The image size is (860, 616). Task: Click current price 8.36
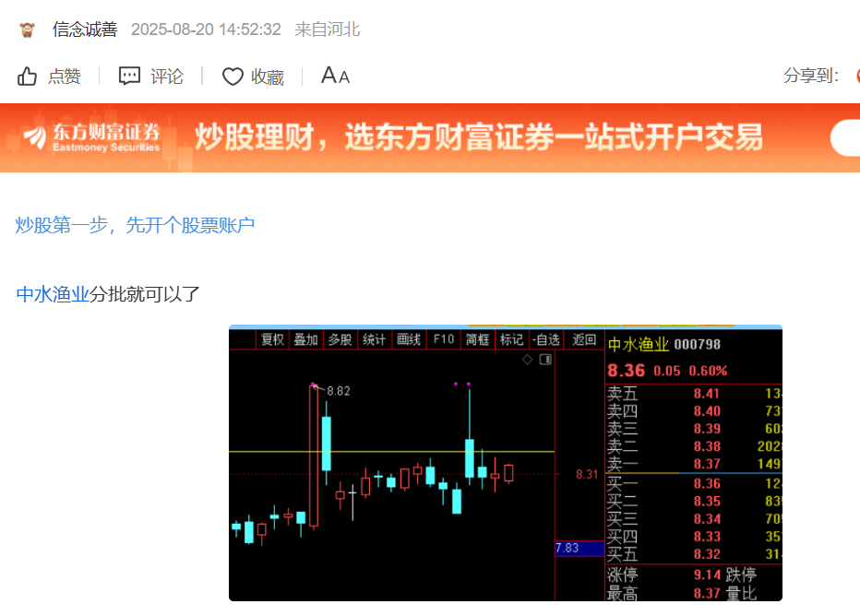[627, 371]
